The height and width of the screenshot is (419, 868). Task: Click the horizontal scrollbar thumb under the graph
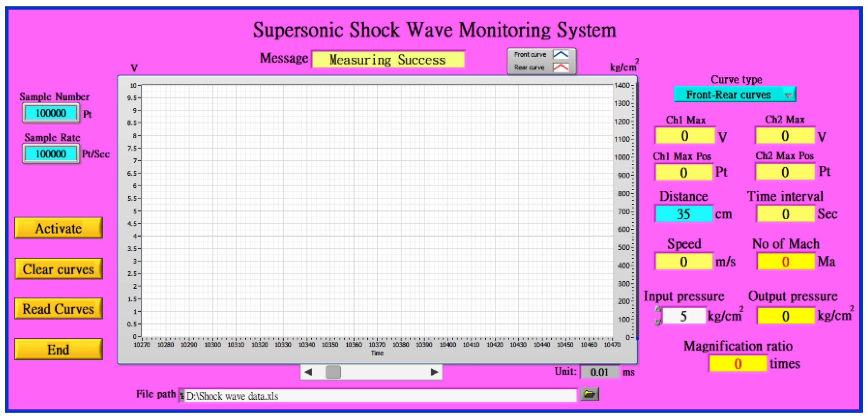[333, 372]
